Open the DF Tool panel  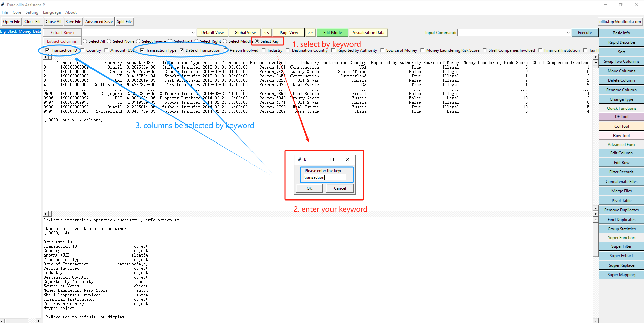coord(621,117)
